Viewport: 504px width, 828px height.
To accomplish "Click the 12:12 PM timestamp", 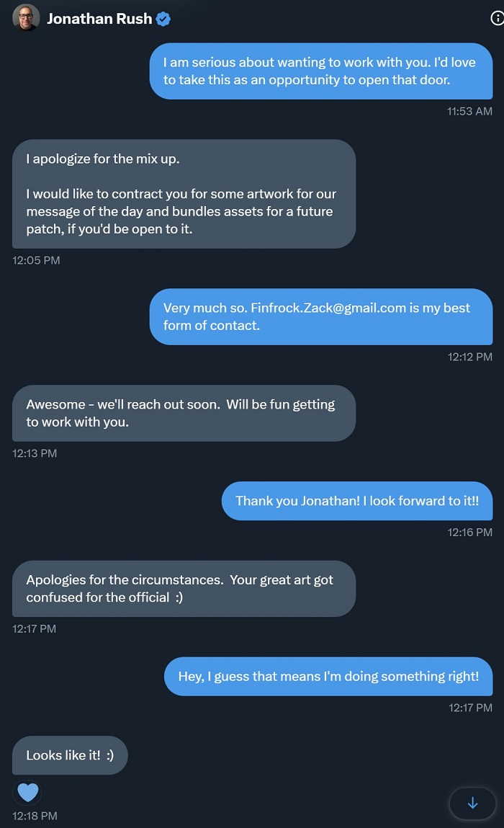I will (x=470, y=357).
